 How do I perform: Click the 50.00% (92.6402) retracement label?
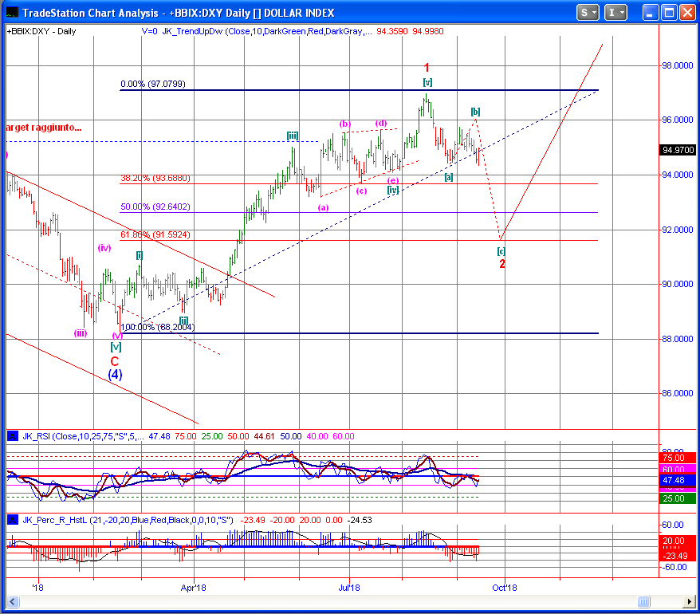pos(155,207)
